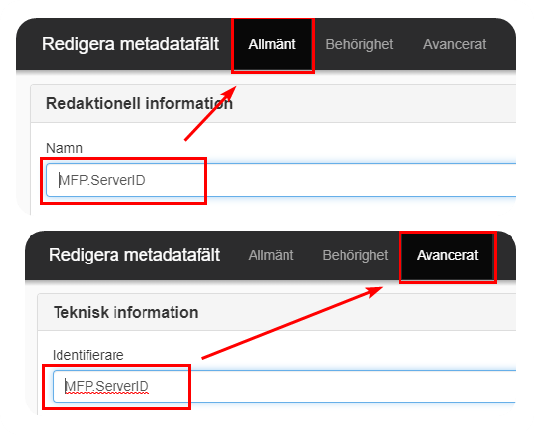The height and width of the screenshot is (435, 534).
Task: Click the red arrow pointing to Avancerat
Action: (292, 323)
